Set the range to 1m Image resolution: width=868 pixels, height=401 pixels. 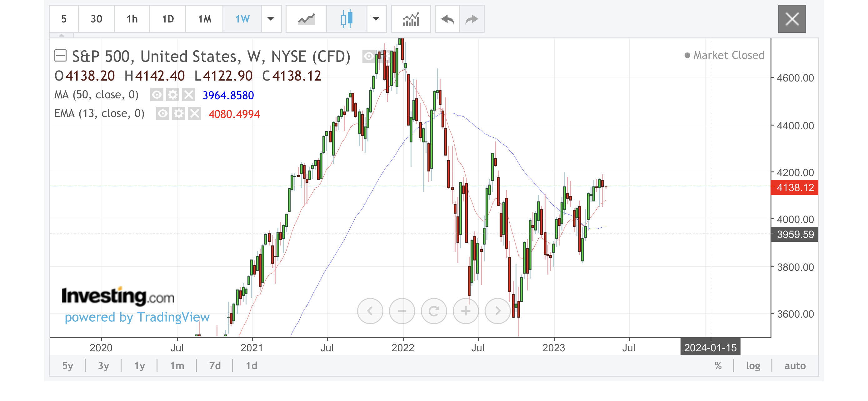click(x=177, y=366)
